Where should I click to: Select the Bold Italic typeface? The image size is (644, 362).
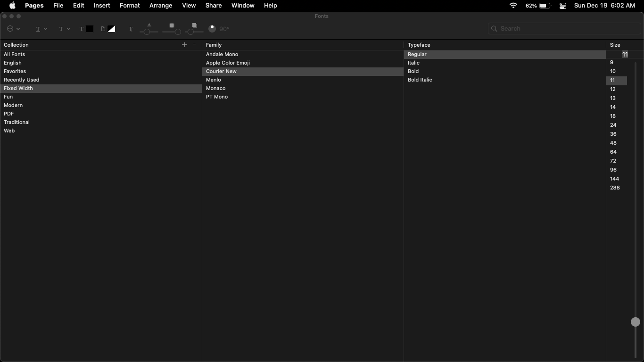click(505, 80)
